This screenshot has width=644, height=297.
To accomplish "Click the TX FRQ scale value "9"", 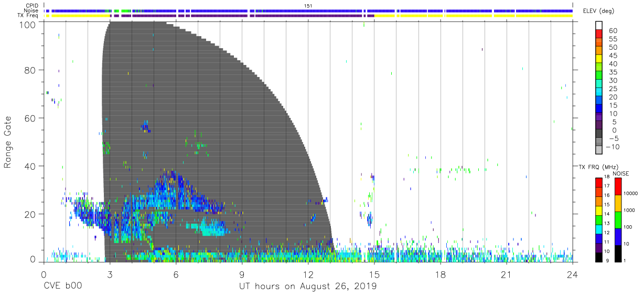I will (x=607, y=260).
